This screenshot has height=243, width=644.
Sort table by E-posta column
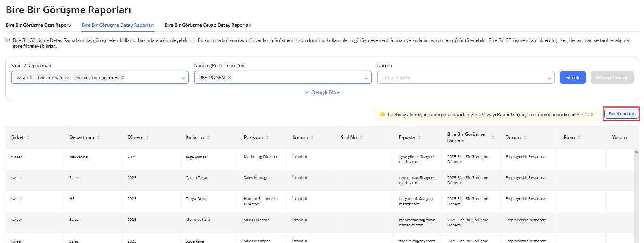click(x=419, y=137)
